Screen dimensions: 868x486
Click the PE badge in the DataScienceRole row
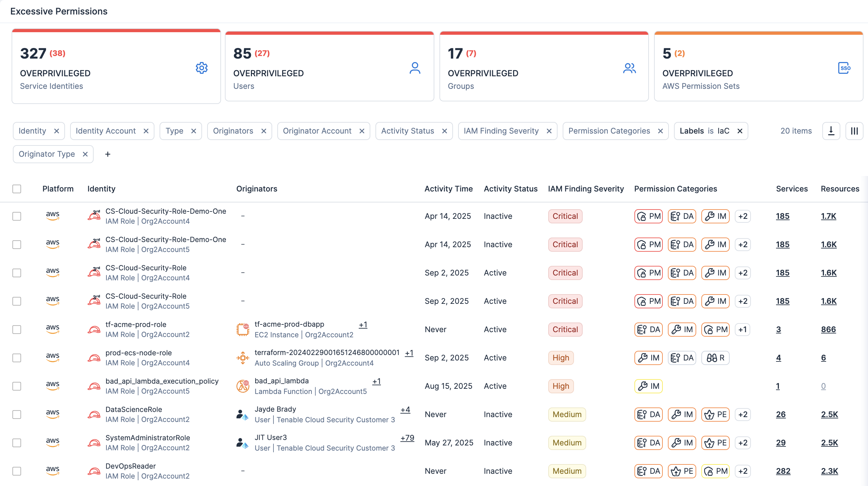(x=716, y=414)
